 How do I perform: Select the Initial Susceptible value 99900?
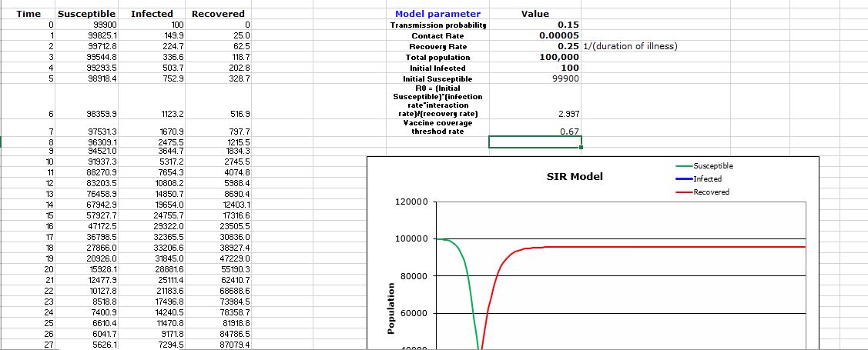point(535,79)
